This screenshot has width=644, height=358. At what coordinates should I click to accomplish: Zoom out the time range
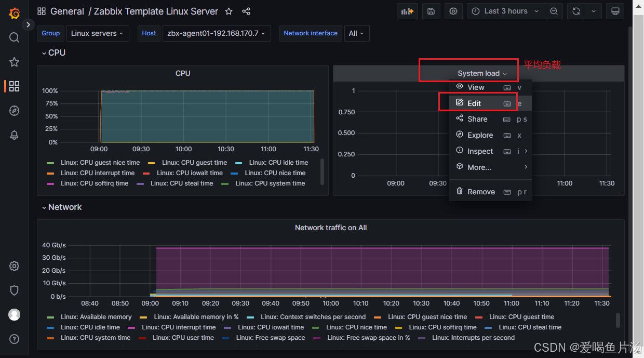[554, 11]
